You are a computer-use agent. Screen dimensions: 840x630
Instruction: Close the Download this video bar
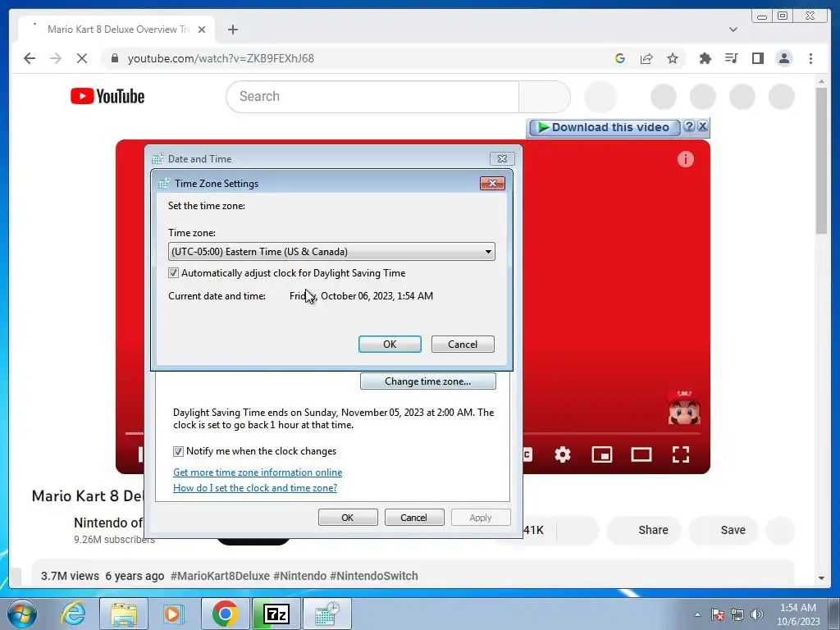[x=702, y=126]
